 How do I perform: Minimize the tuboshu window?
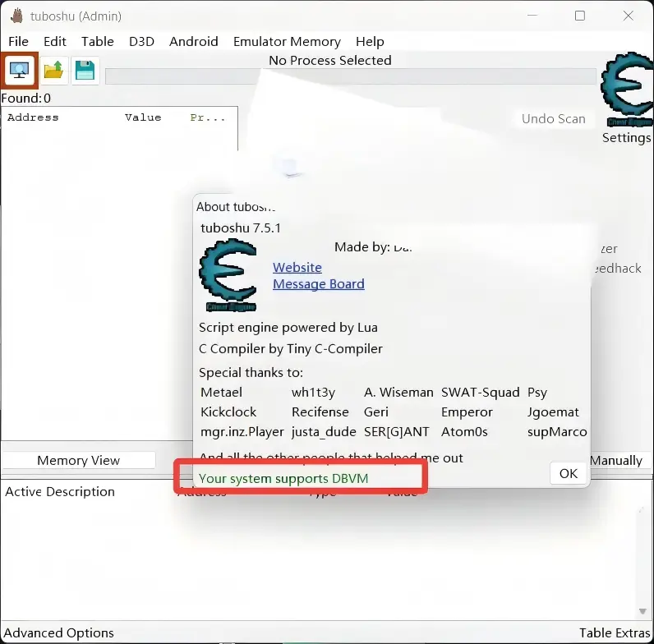point(532,16)
